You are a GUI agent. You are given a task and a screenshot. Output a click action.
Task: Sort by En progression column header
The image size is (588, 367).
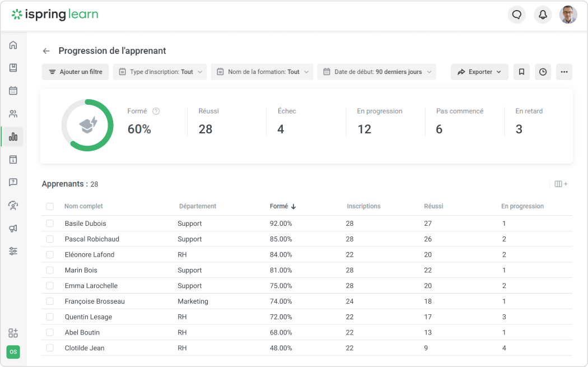tap(522, 206)
